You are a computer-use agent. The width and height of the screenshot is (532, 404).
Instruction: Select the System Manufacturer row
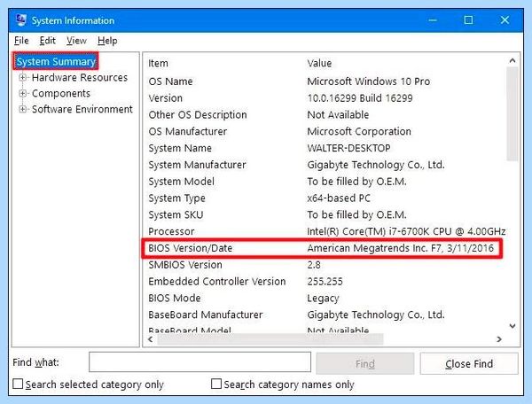click(325, 165)
